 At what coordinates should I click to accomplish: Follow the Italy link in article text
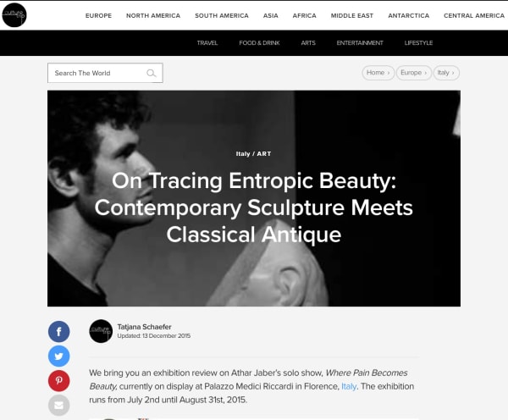pos(349,386)
